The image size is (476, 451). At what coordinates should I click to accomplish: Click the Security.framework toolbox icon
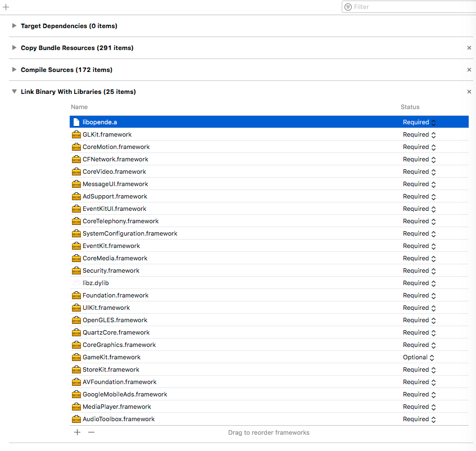76,270
